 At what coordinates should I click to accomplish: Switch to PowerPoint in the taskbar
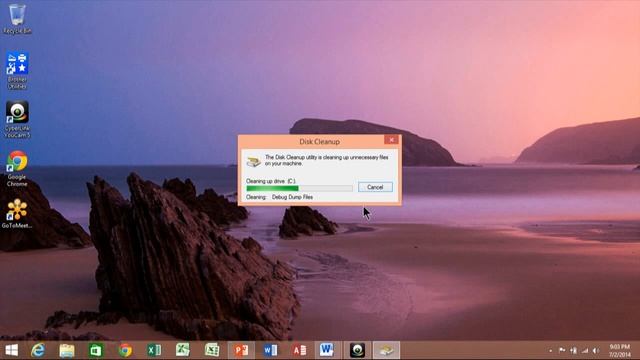tap(241, 350)
